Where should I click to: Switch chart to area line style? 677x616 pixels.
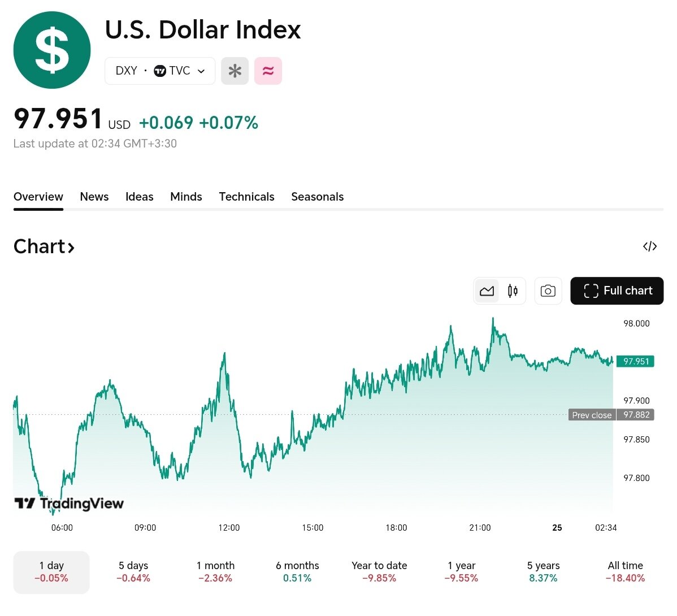[x=487, y=291]
